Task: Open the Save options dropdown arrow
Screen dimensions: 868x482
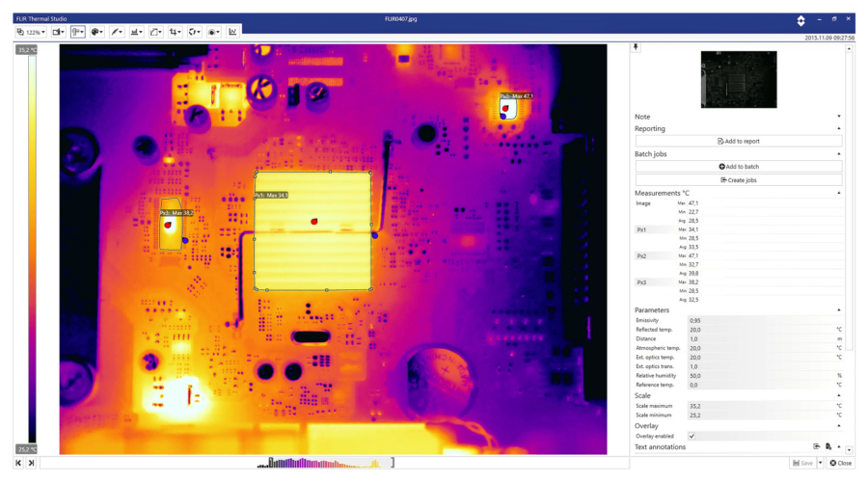Action: pos(821,463)
